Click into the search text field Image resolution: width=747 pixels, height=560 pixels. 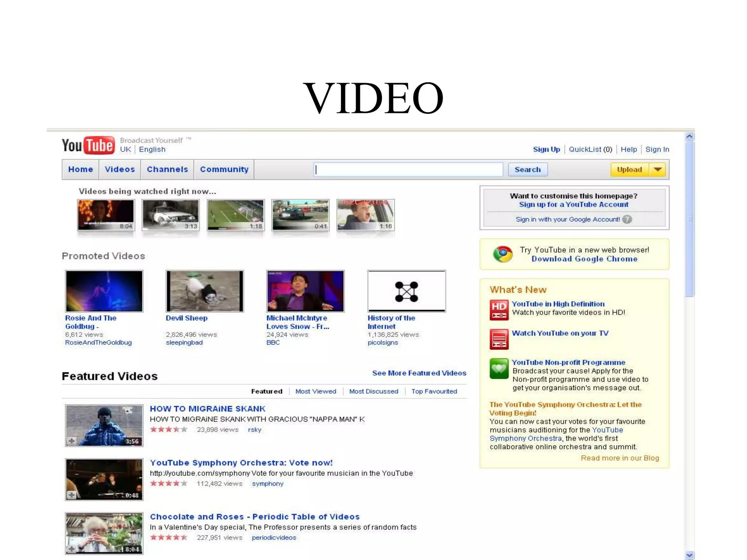[x=408, y=170]
